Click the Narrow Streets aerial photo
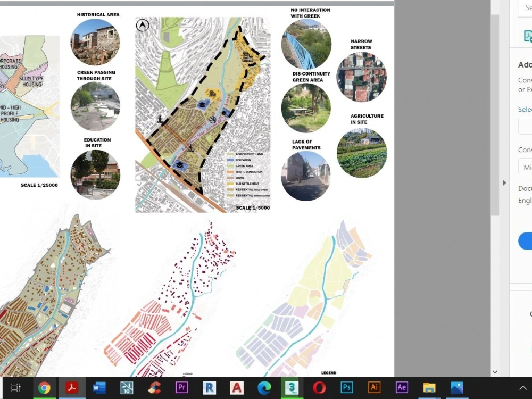This screenshot has height=399, width=532. coord(361,77)
